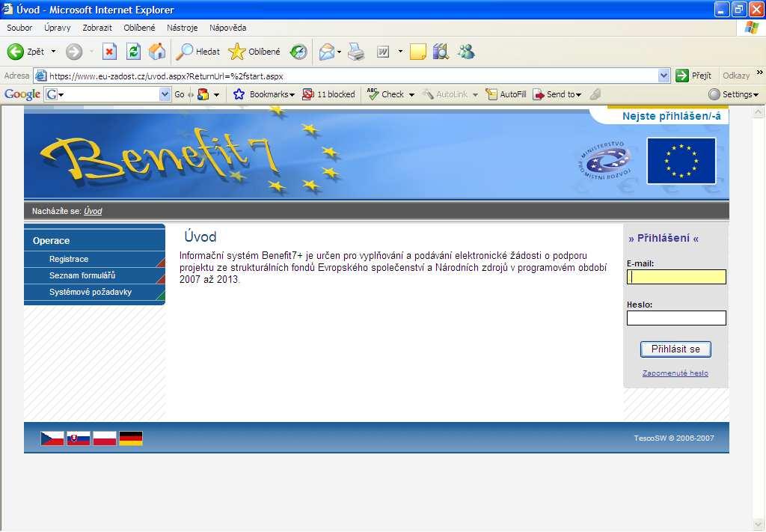The width and height of the screenshot is (766, 532).
Task: Open the Zobrazit menu
Action: [97, 28]
